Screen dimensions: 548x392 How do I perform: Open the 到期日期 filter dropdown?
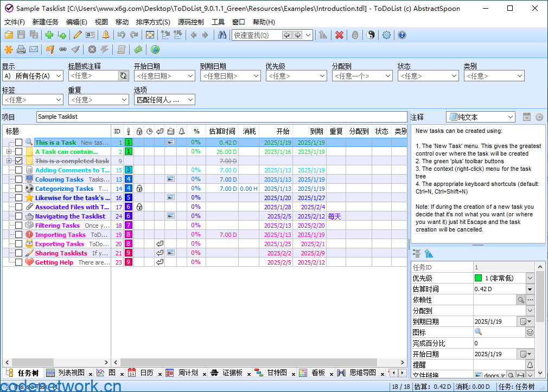click(x=230, y=76)
